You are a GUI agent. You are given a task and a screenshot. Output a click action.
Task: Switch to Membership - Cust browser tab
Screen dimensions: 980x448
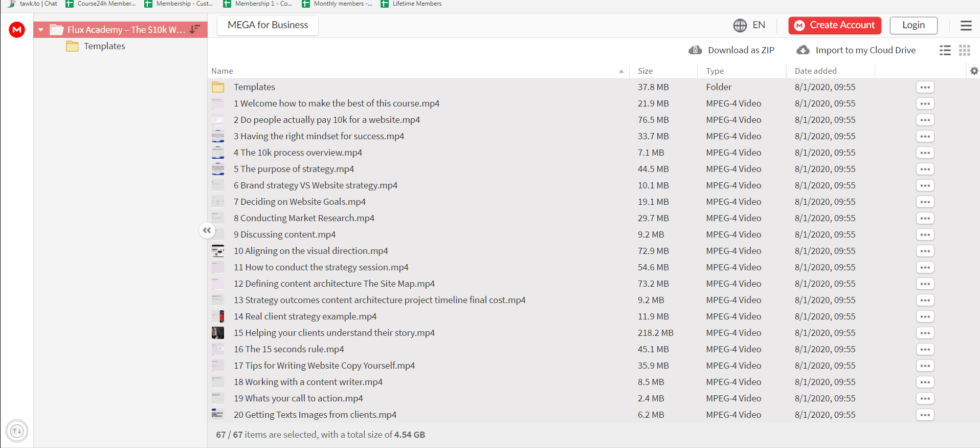click(180, 4)
